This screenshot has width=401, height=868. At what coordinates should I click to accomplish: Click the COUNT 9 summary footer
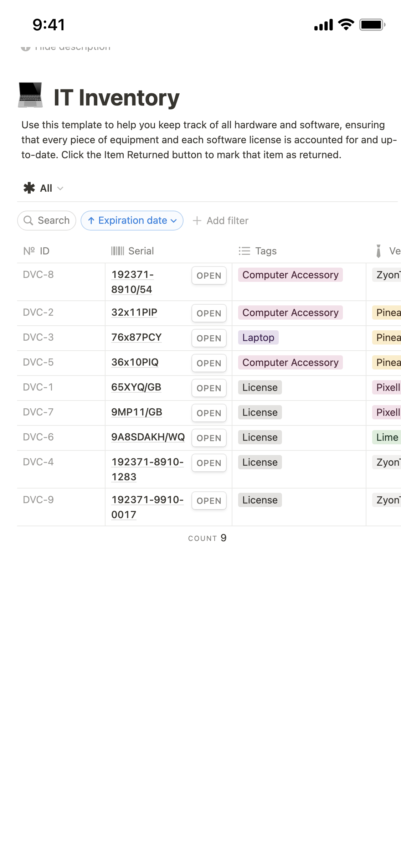point(207,538)
